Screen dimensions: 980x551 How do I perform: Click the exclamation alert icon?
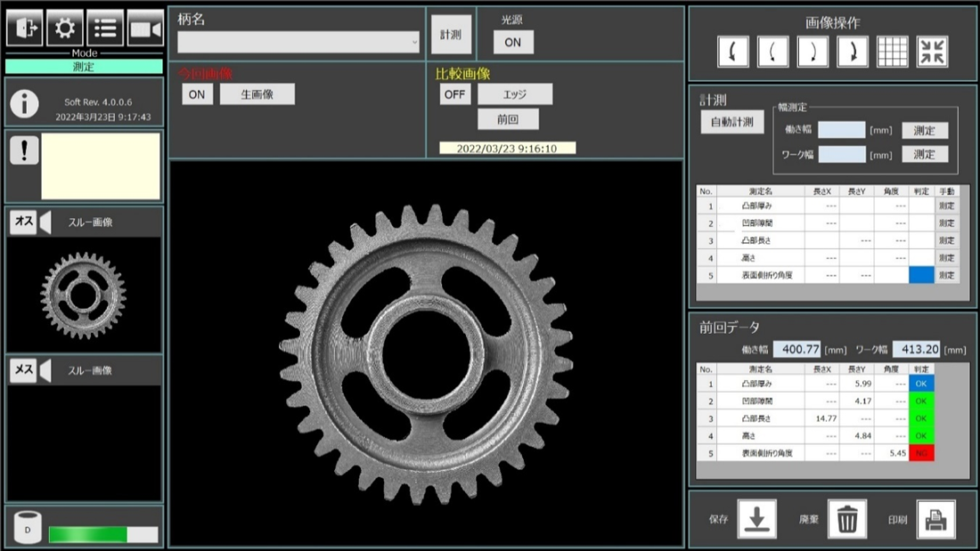(24, 151)
